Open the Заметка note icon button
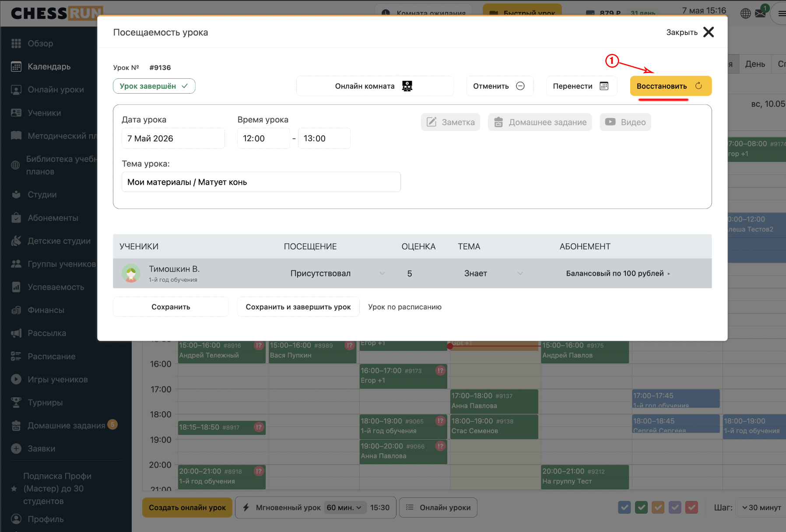 coord(450,122)
